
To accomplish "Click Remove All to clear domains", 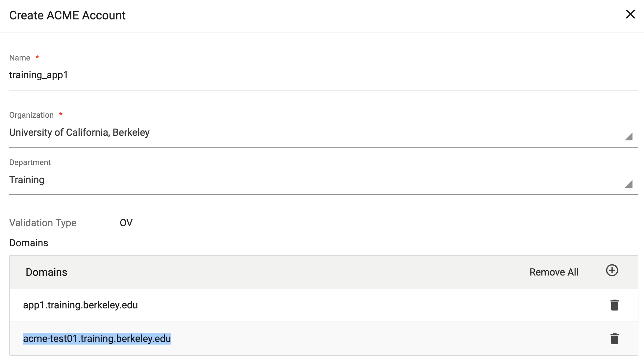I will pyautogui.click(x=554, y=272).
